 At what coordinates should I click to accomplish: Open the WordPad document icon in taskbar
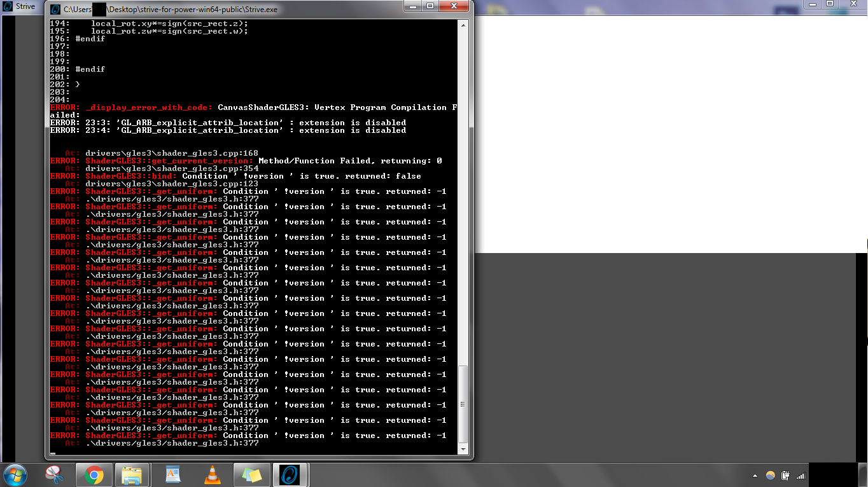point(172,475)
